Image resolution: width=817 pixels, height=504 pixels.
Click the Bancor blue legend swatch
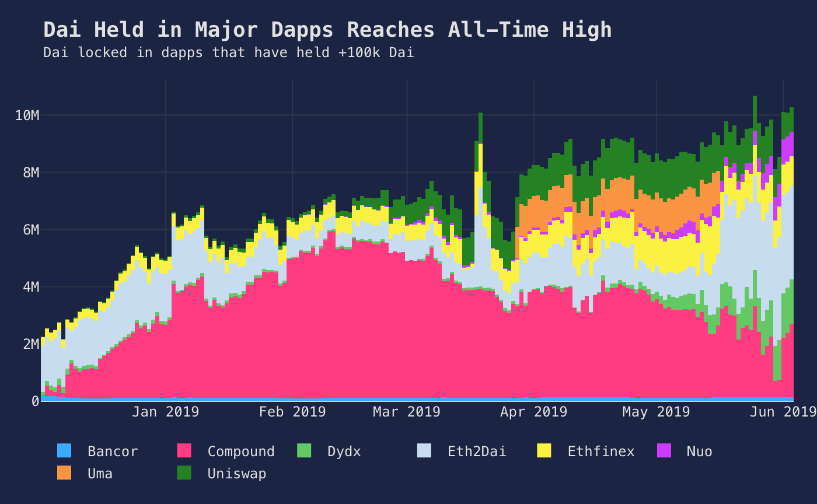point(64,451)
